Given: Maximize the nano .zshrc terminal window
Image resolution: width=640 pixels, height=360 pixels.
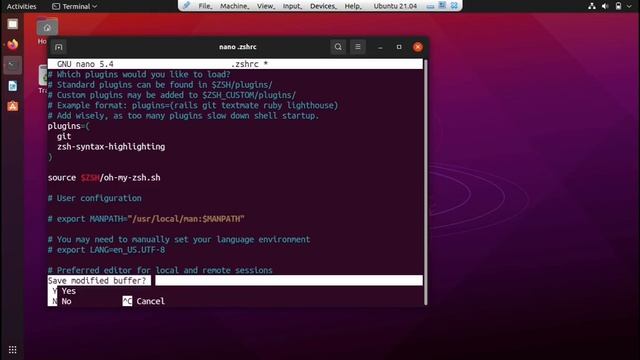Looking at the screenshot, I should [x=399, y=47].
